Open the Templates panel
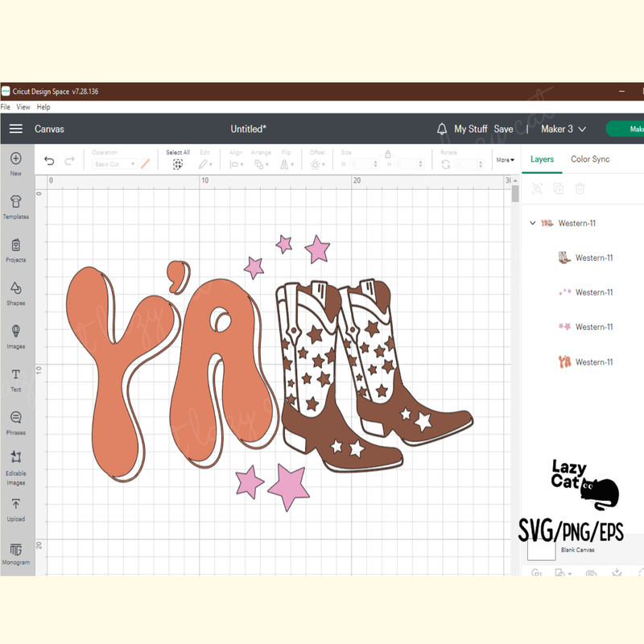This screenshot has width=644, height=644. (x=15, y=206)
